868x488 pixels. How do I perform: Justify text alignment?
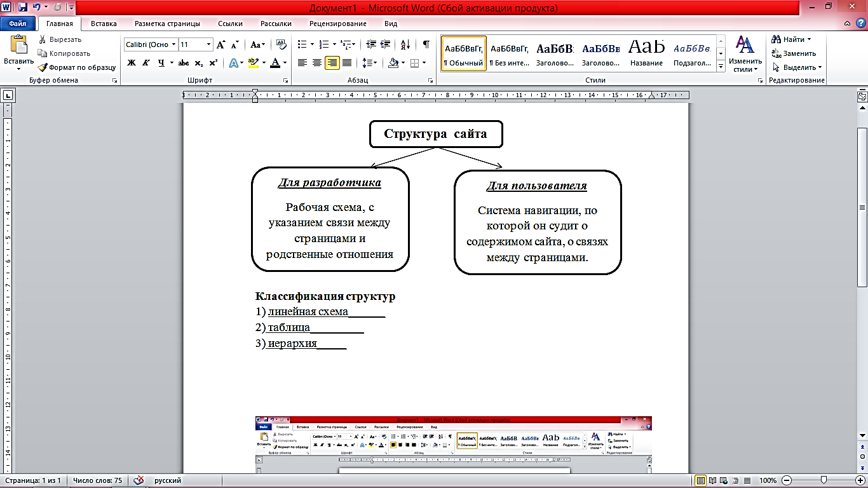point(347,63)
